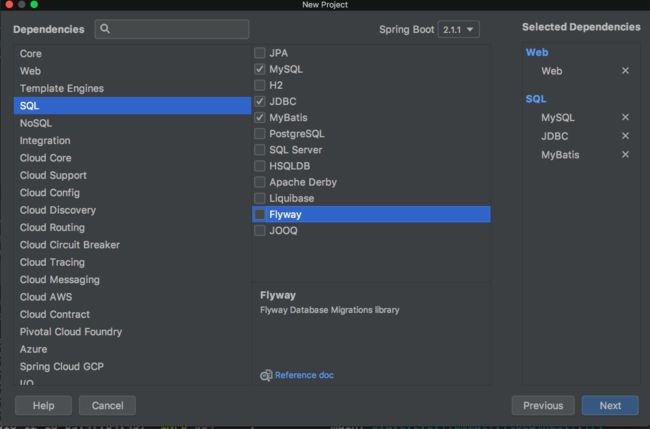Select the Core category
650x429 pixels.
pos(132,53)
